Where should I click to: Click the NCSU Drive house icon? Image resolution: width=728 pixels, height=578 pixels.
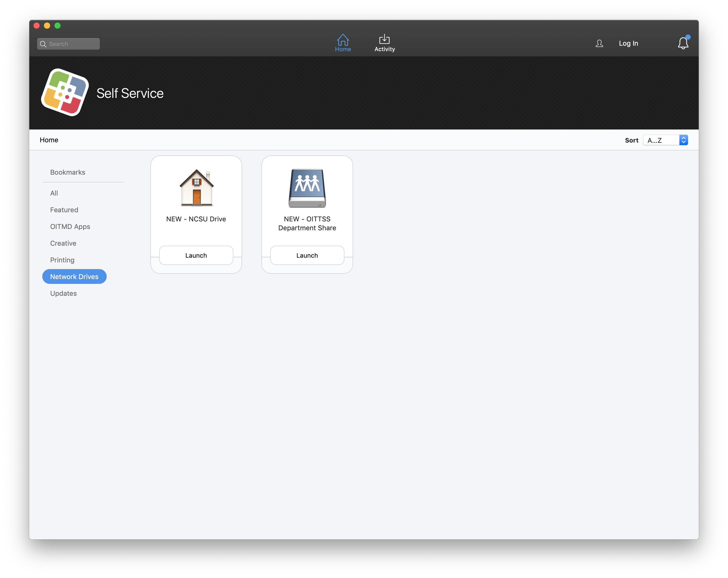click(x=196, y=188)
